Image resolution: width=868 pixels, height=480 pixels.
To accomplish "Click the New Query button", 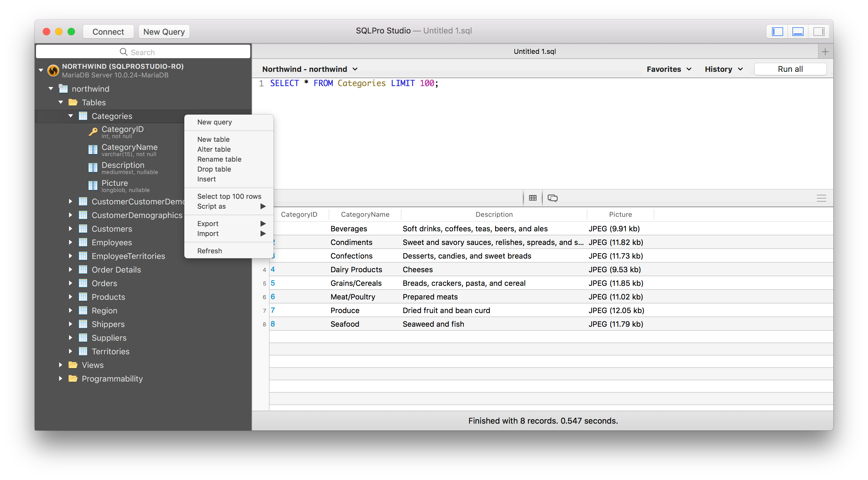I will pyautogui.click(x=164, y=32).
